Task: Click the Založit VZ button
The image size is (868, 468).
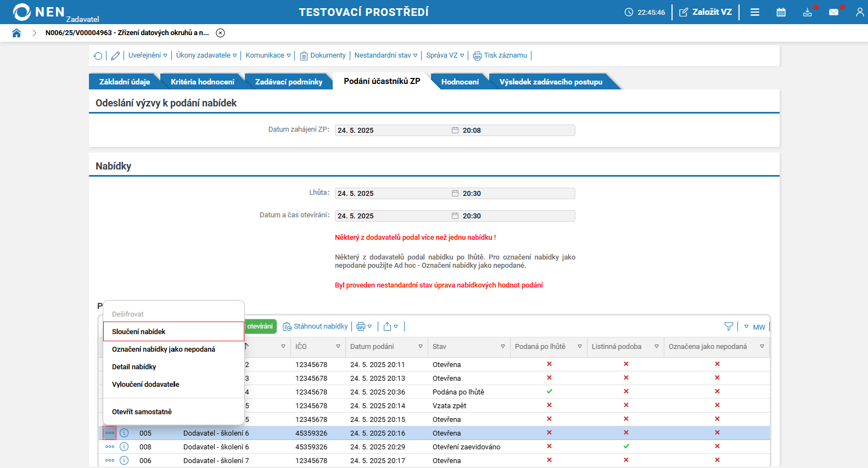Action: (x=705, y=12)
